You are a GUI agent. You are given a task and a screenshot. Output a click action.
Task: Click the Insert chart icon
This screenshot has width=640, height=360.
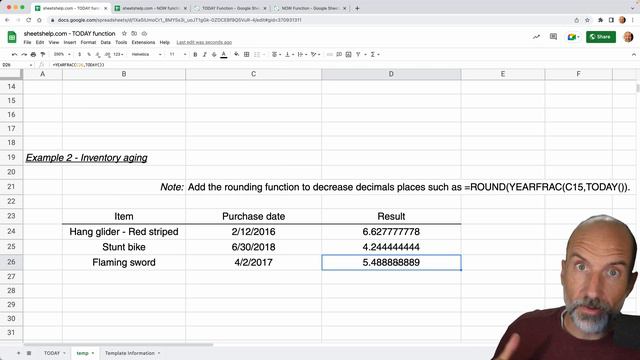[349, 54]
